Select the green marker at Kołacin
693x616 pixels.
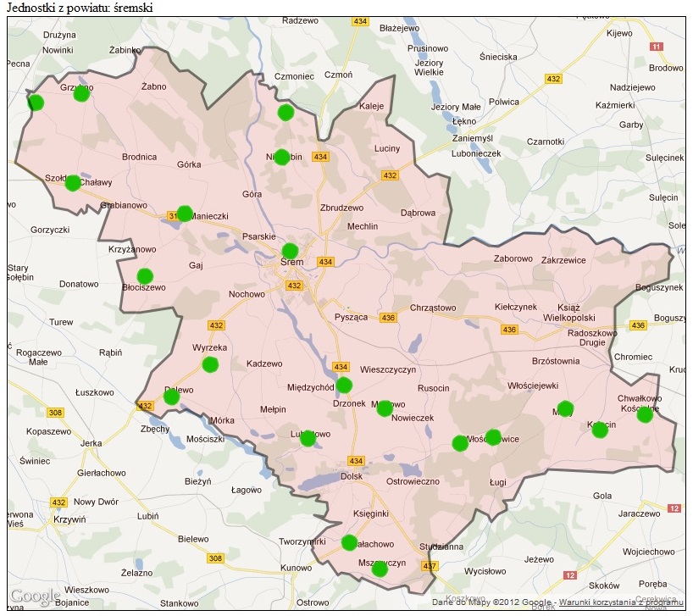click(600, 430)
